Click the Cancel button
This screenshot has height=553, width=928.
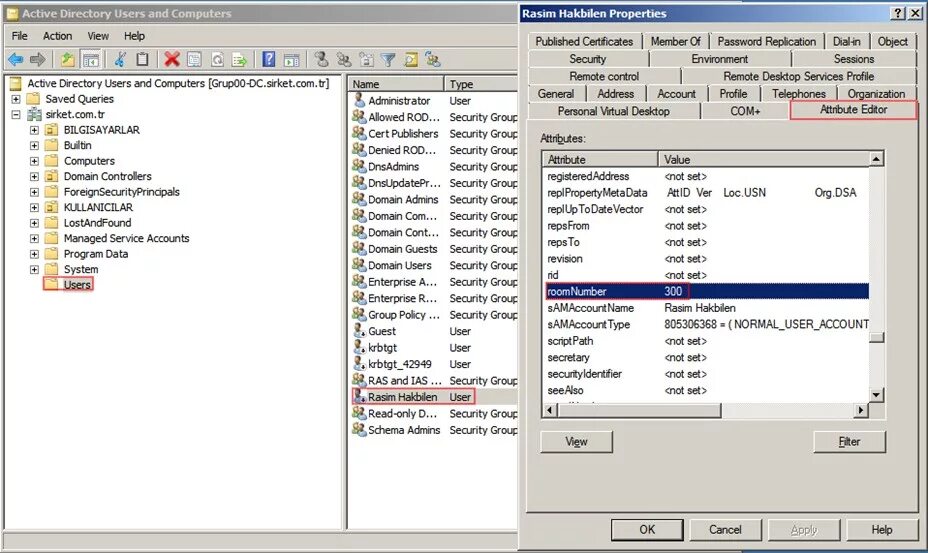point(725,529)
